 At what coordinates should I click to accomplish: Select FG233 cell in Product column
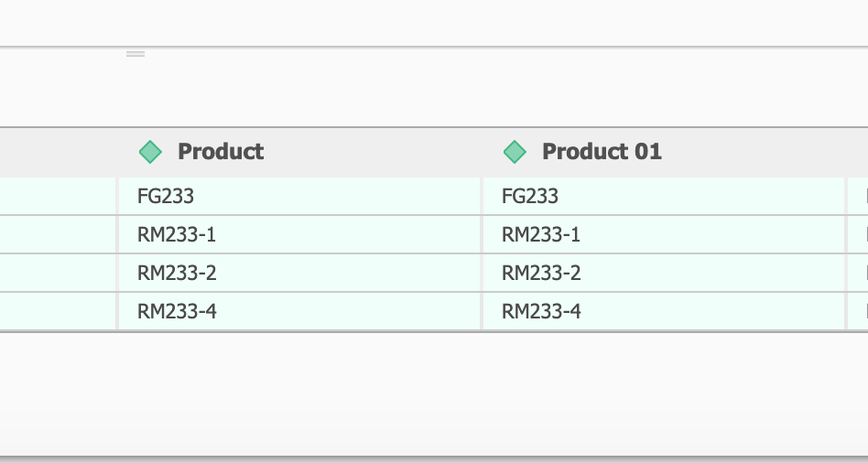(x=166, y=197)
